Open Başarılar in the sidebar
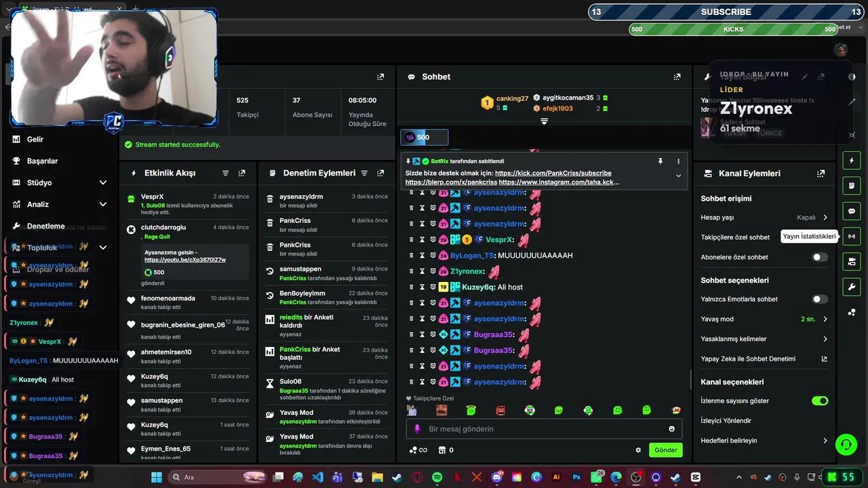Image resolution: width=868 pixels, height=488 pixels. coord(42,161)
